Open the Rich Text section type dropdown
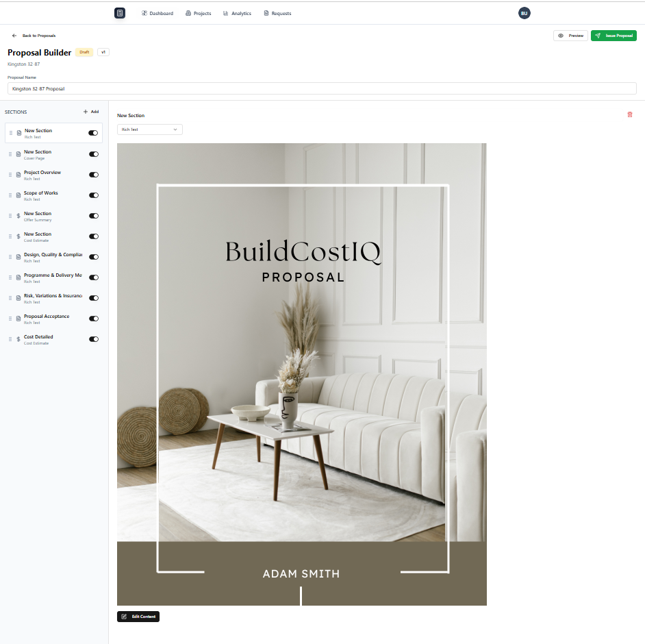Screen dimensions: 645x644 point(150,129)
